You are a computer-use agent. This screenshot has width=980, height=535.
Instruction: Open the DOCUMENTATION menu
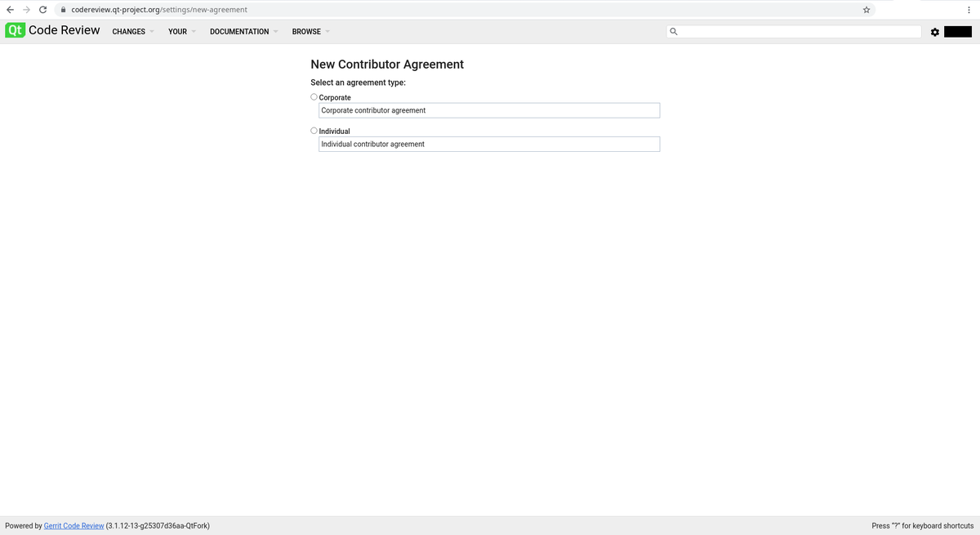pyautogui.click(x=239, y=32)
